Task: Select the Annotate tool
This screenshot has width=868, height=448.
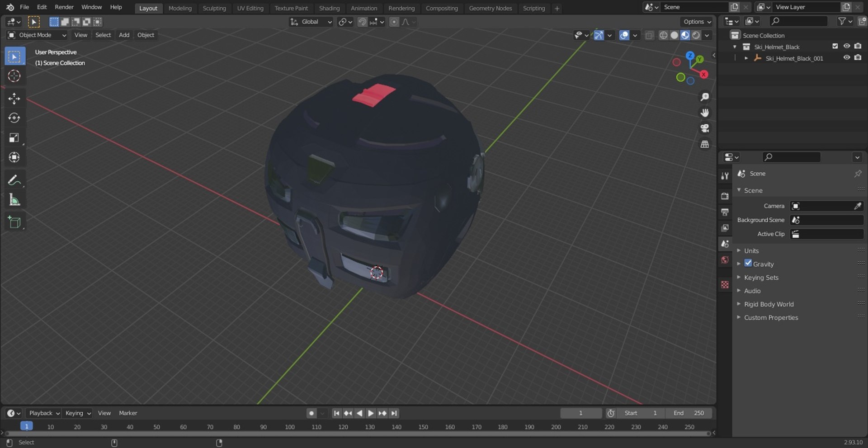Action: [14, 180]
